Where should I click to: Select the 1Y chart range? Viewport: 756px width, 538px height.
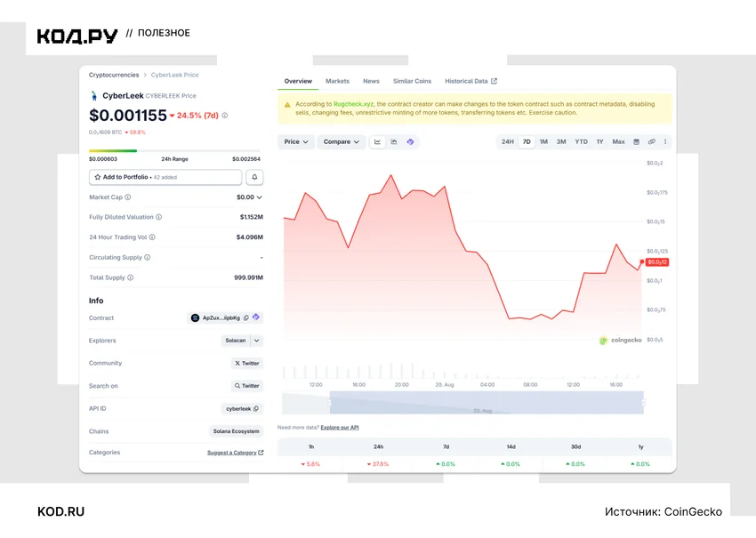(x=599, y=141)
